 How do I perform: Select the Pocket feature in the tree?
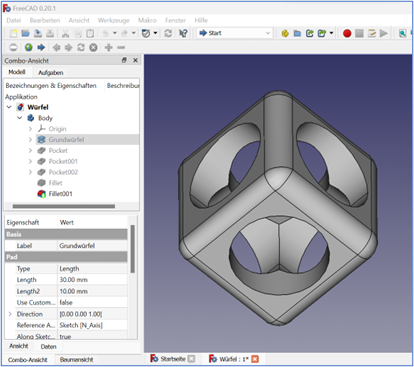click(x=58, y=150)
